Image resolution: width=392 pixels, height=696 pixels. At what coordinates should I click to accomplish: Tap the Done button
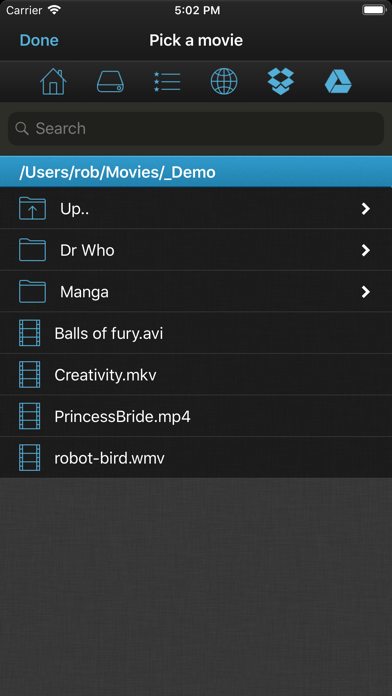(x=39, y=40)
